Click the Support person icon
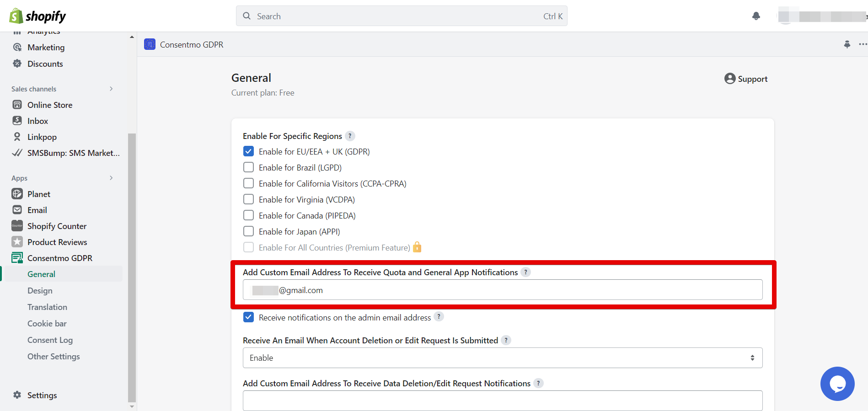 pyautogui.click(x=730, y=79)
